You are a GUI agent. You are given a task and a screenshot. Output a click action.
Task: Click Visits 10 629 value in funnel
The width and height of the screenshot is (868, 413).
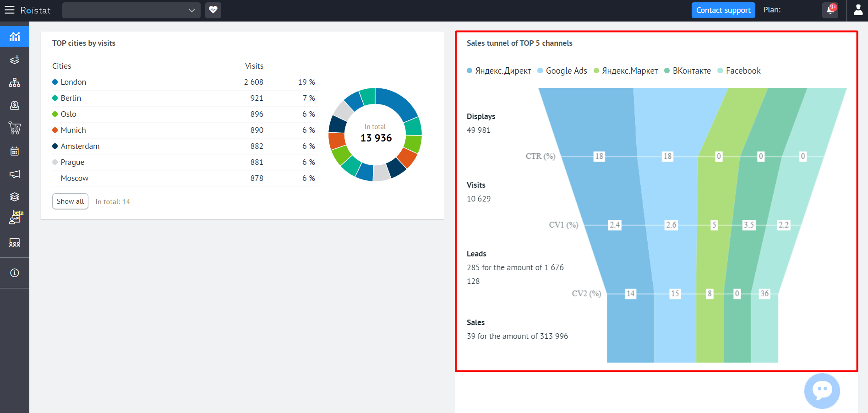pyautogui.click(x=479, y=199)
